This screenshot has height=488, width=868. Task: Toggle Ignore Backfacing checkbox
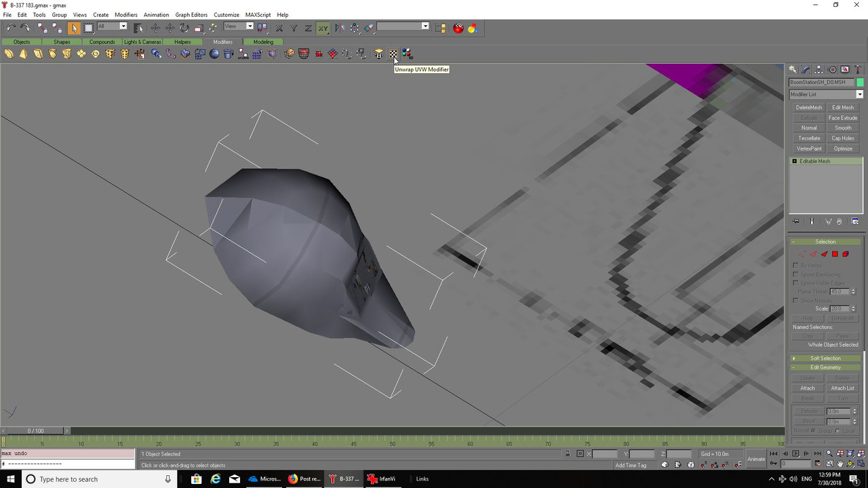point(795,274)
